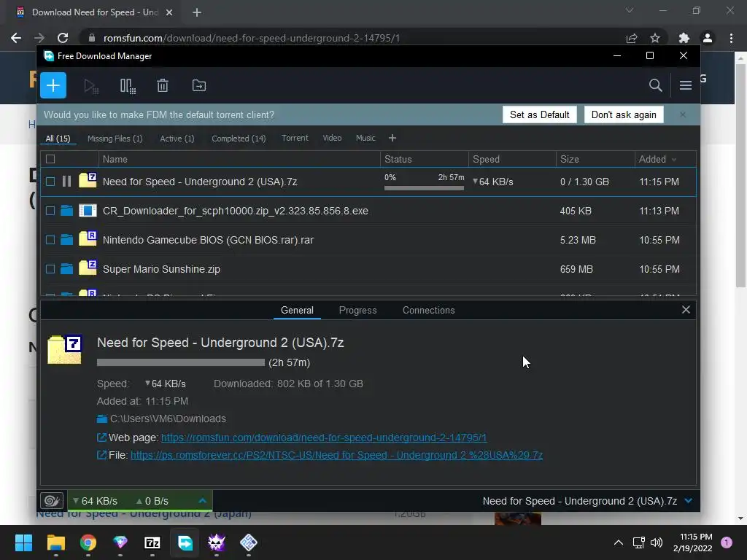Click the start all downloads toolbar icon
The image size is (747, 560).
click(x=90, y=86)
